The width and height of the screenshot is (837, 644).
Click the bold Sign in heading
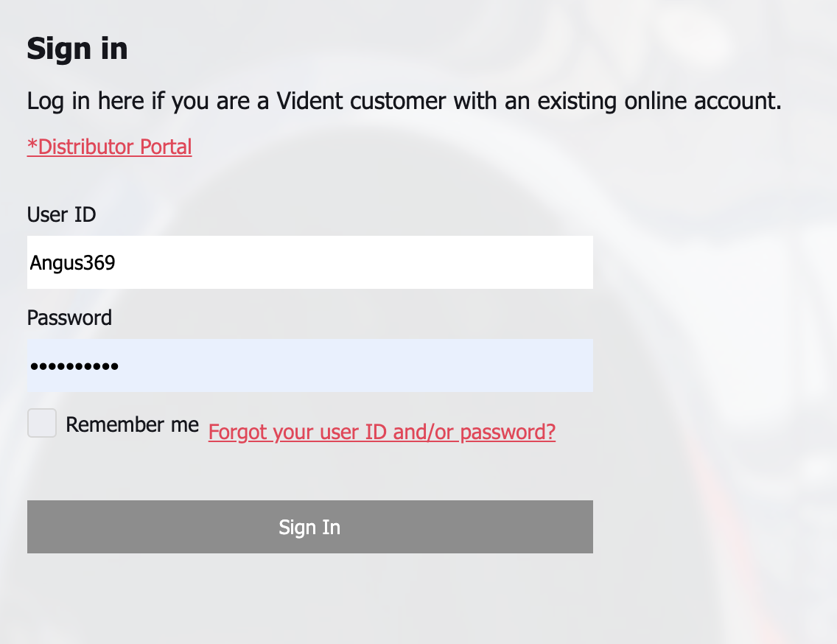pos(77,49)
